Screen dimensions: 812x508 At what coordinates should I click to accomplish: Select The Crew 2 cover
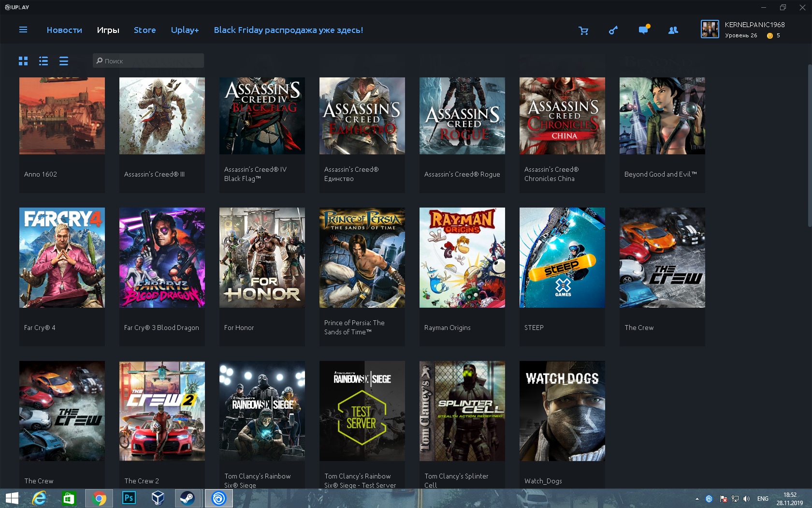pyautogui.click(x=162, y=411)
